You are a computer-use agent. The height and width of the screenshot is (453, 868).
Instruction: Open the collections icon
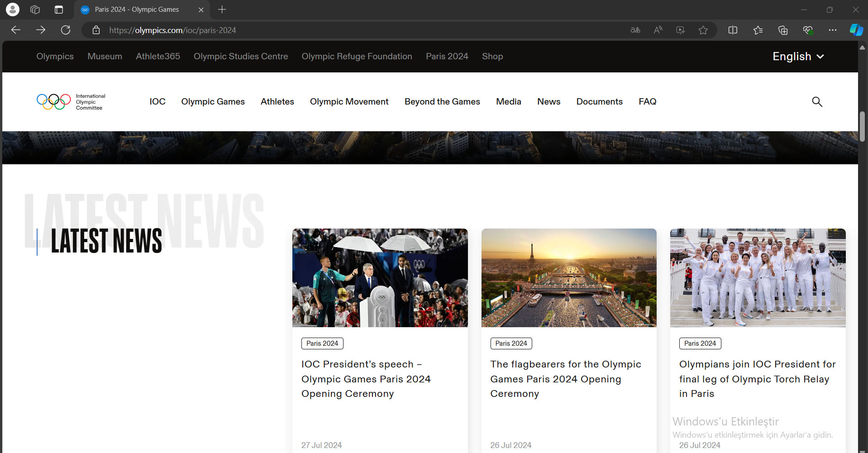pos(783,30)
